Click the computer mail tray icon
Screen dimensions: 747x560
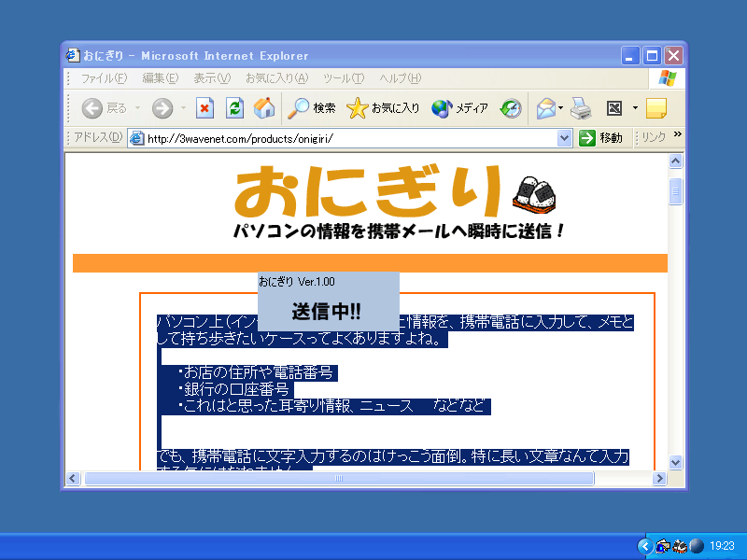coord(663,546)
